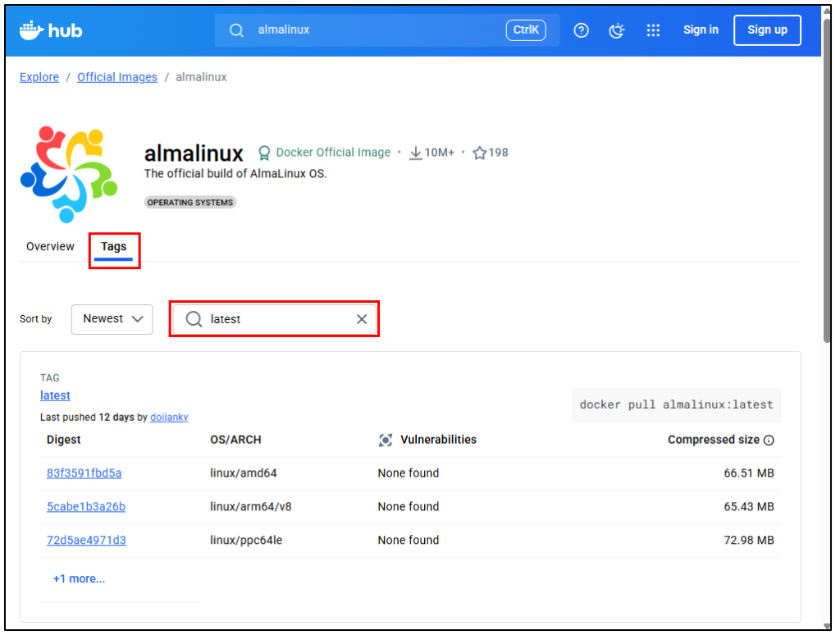840x635 pixels.
Task: Open digest 83f3591fbd5a link
Action: click(x=84, y=473)
